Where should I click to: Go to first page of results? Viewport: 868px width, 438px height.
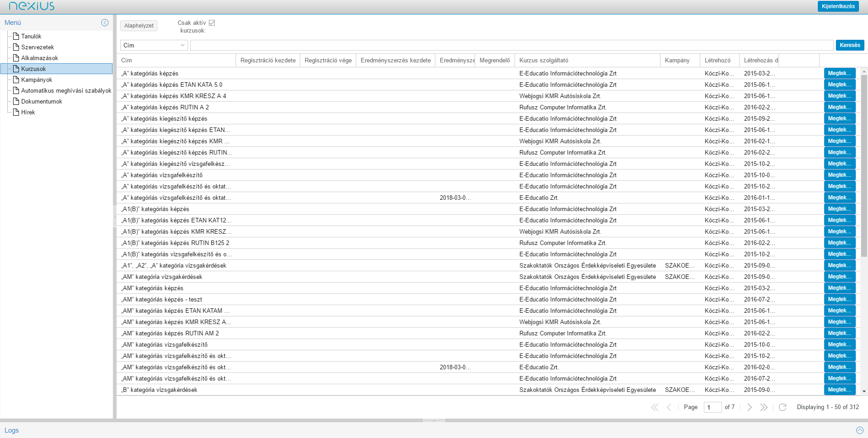[x=655, y=407]
